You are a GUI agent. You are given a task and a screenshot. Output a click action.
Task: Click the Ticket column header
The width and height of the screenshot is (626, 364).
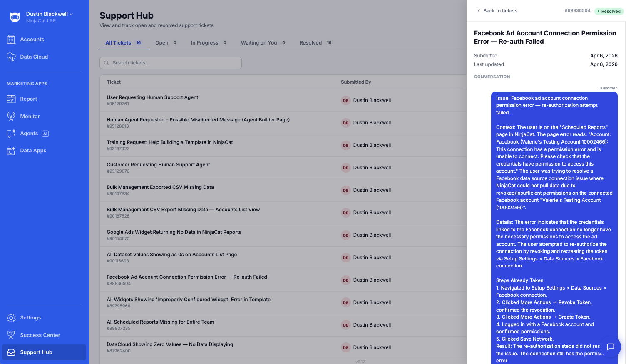click(114, 82)
